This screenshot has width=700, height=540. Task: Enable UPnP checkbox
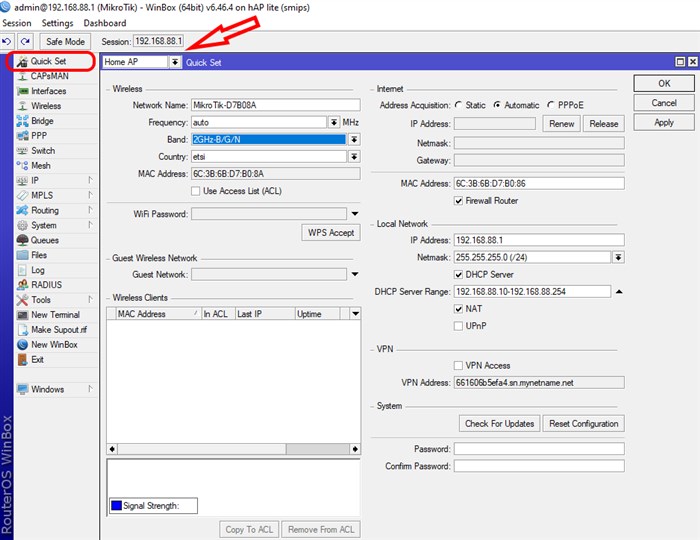[458, 326]
